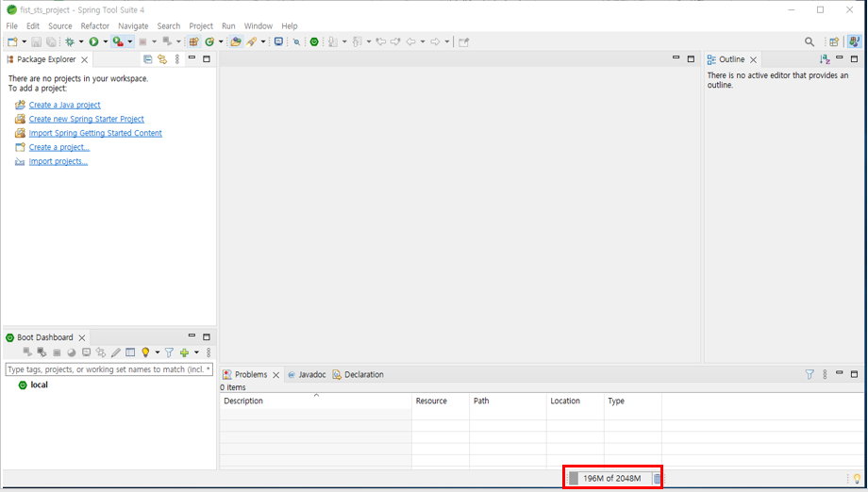Click the Search flashlight toolbar icon
The width and height of the screenshot is (868, 492).
251,41
